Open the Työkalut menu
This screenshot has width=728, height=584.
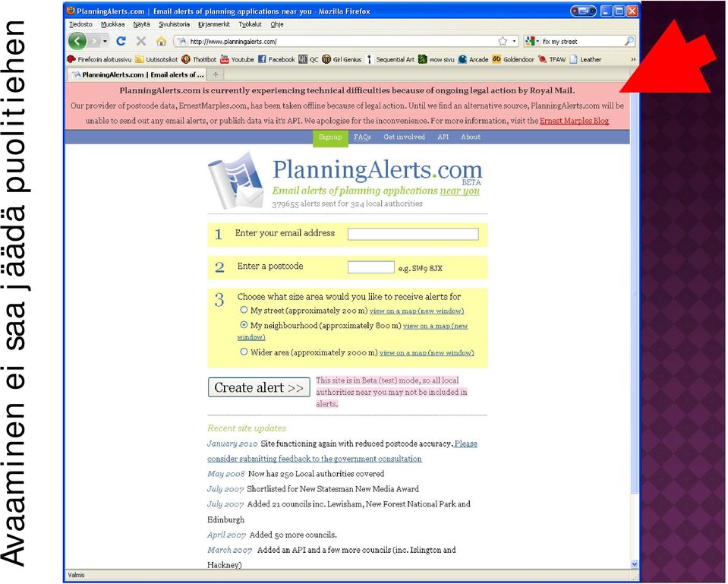[251, 24]
